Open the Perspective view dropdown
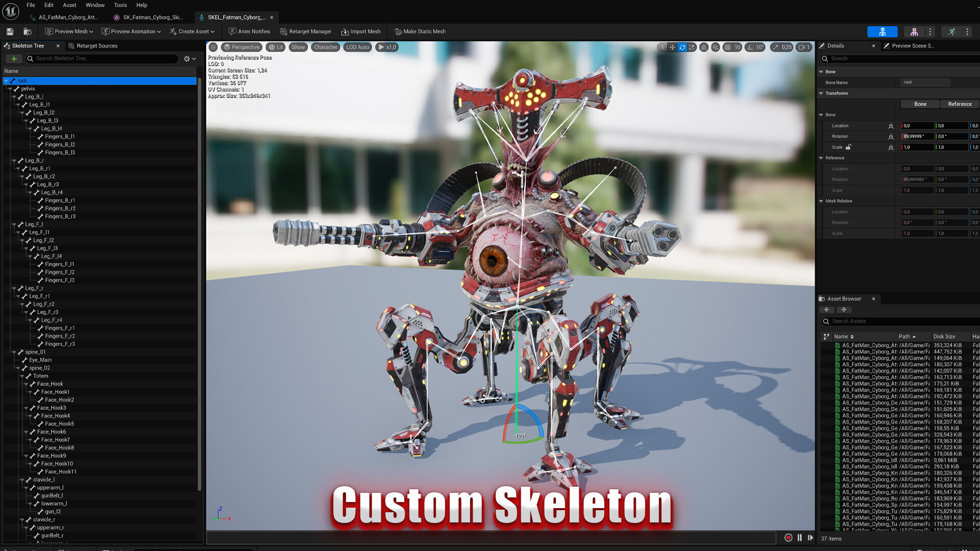This screenshot has height=551, width=980. (x=241, y=47)
